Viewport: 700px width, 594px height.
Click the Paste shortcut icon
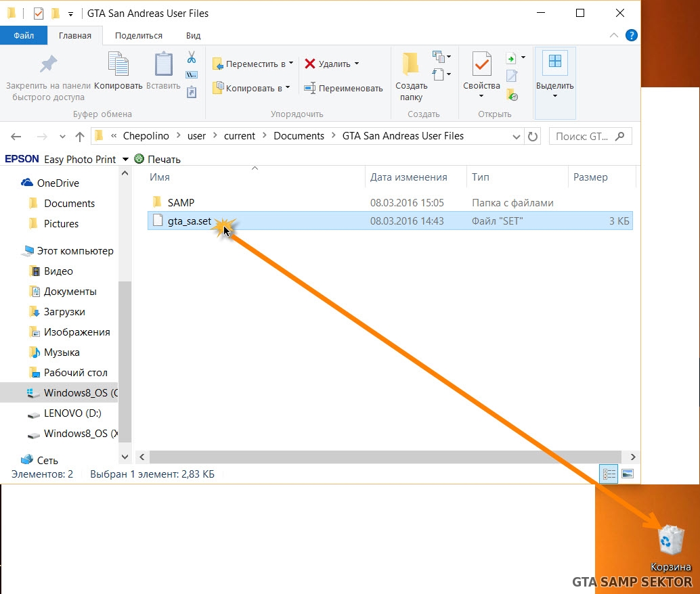coord(192,91)
